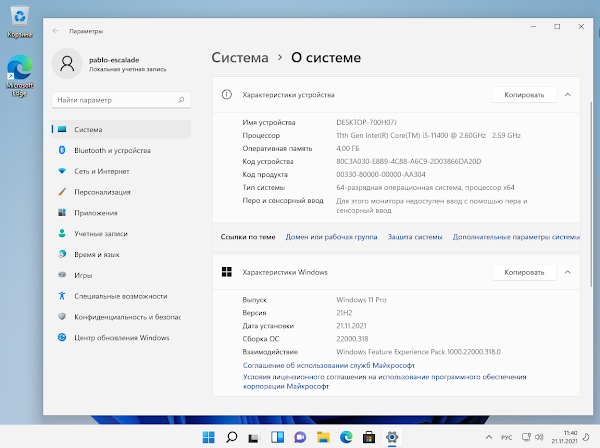Screen dimensions: 600x448
Task: Click version value 21H2
Action: coord(344,313)
